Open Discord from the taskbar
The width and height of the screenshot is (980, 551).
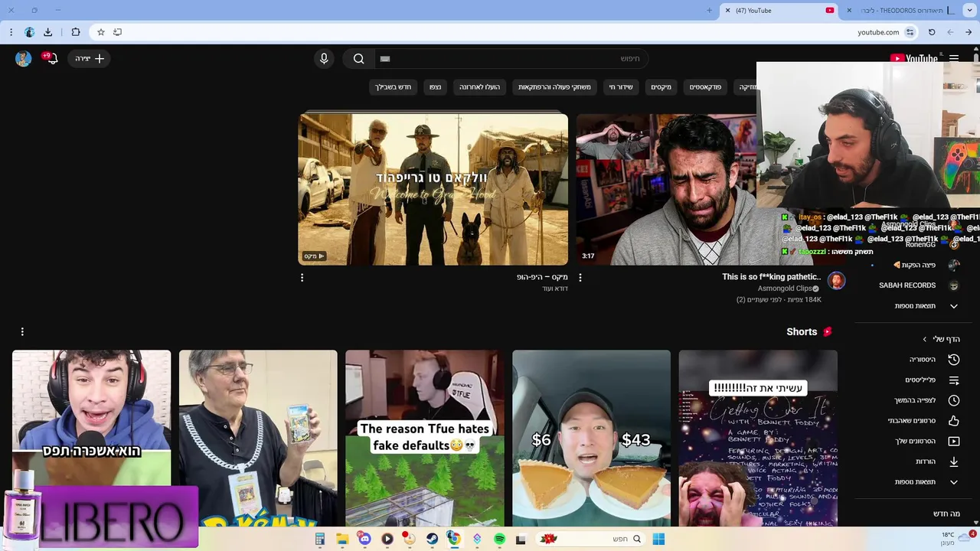pos(364,539)
